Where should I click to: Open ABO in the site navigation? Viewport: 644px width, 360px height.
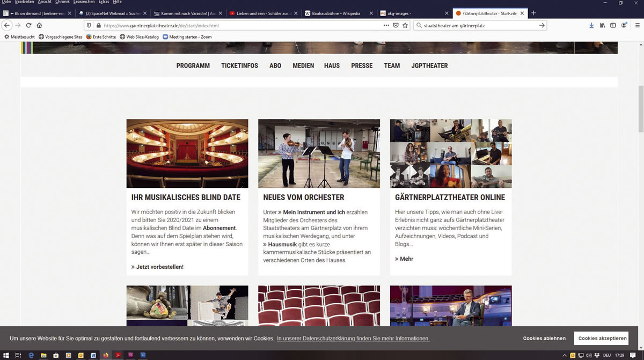coord(275,65)
